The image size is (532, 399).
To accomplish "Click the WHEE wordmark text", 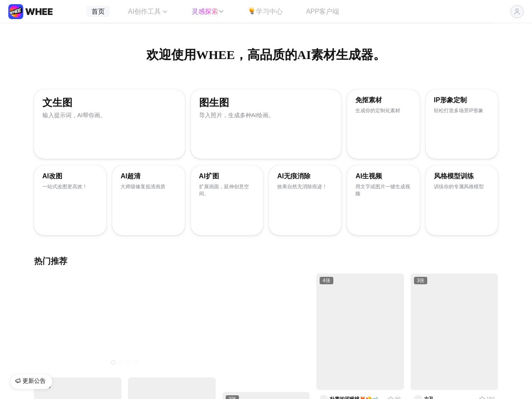I will click(x=39, y=12).
